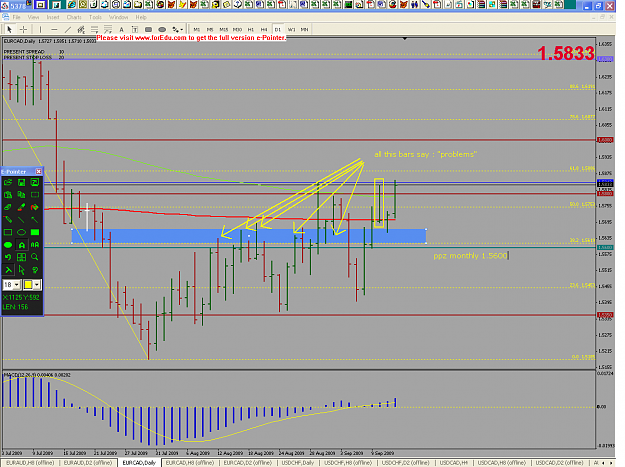Switch chart to M30 timeframe

(237, 29)
